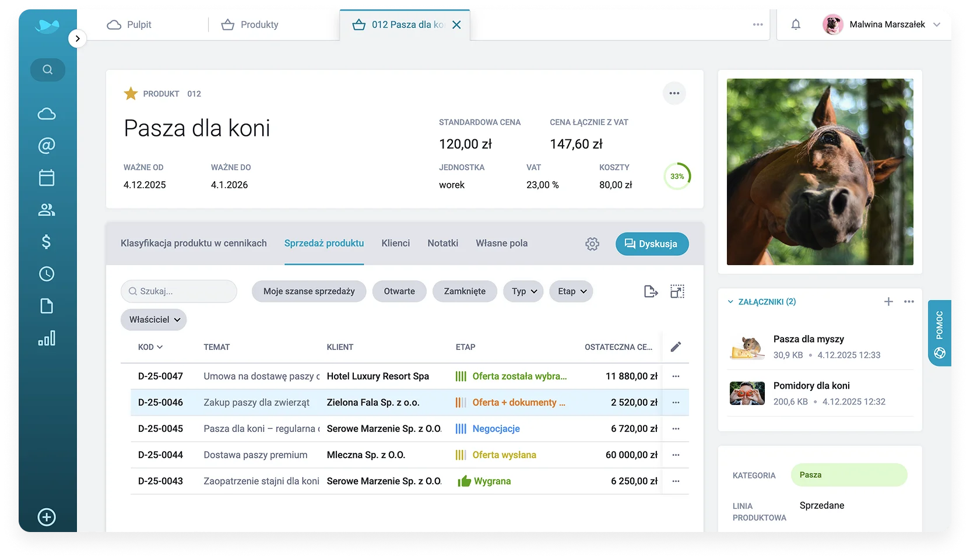The height and width of the screenshot is (560, 970).
Task: Expand the Właściciel filter dropdown
Action: (154, 319)
